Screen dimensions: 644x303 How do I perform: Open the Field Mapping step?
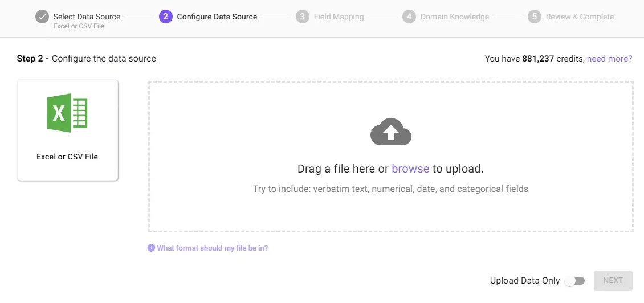coord(339,17)
